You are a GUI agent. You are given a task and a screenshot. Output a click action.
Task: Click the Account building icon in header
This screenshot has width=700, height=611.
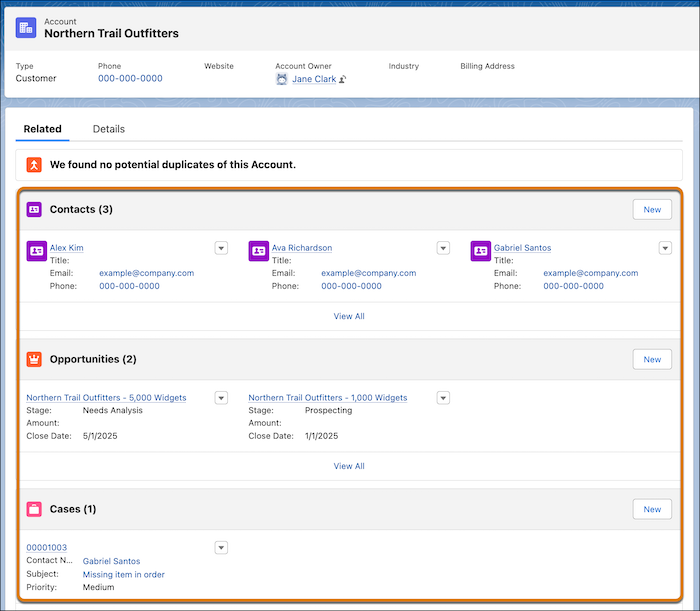click(26, 27)
